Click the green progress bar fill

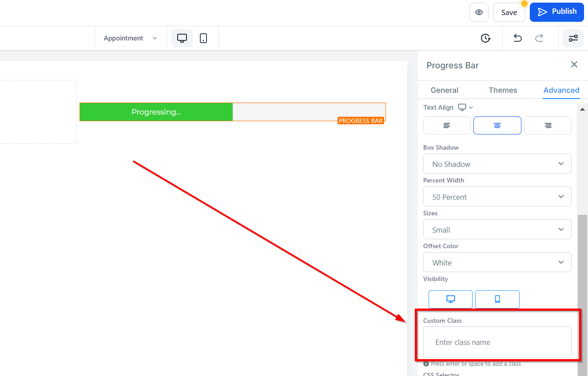156,112
